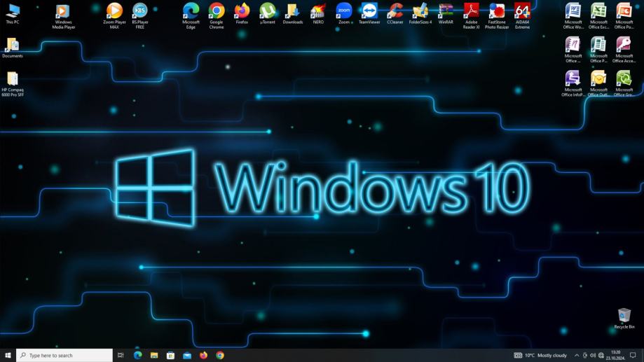Screen dimensions: 644x362
Task: Select the Microsoft Office Outlook shortcut
Action: click(x=598, y=84)
